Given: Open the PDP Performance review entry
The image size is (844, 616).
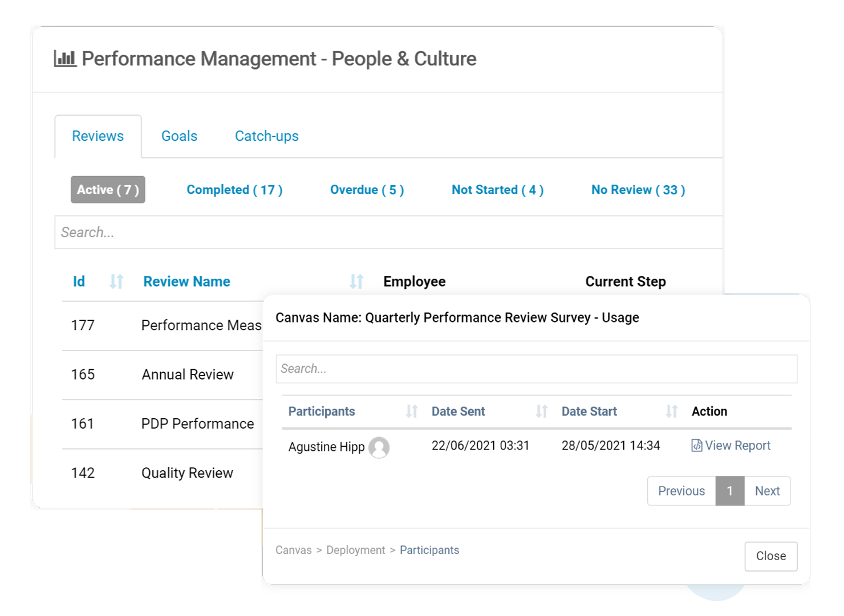Looking at the screenshot, I should [197, 423].
